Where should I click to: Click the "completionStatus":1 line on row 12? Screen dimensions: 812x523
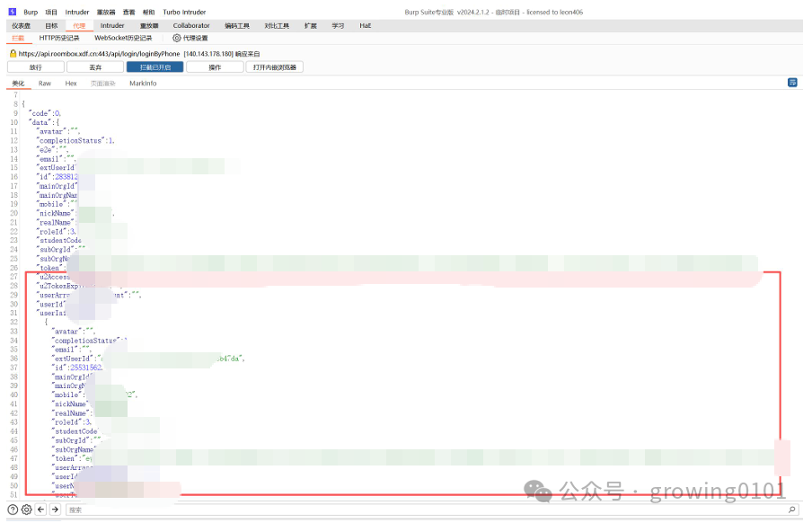pyautogui.click(x=75, y=140)
